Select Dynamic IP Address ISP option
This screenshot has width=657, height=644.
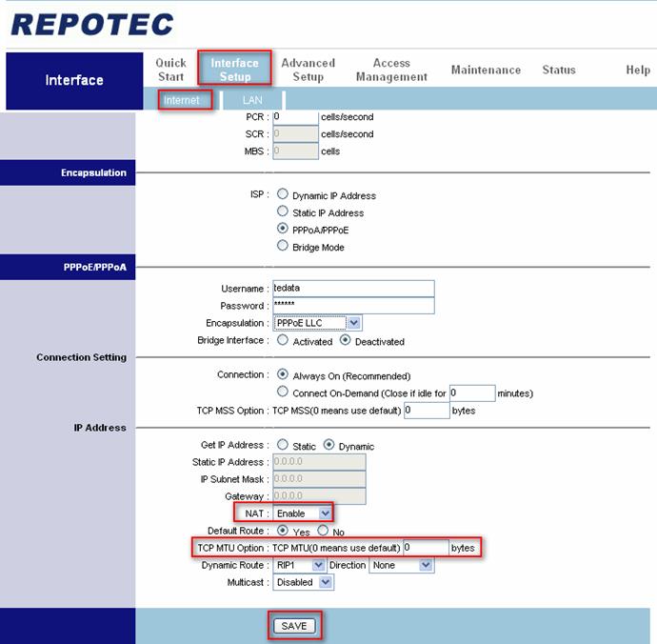[x=283, y=193]
